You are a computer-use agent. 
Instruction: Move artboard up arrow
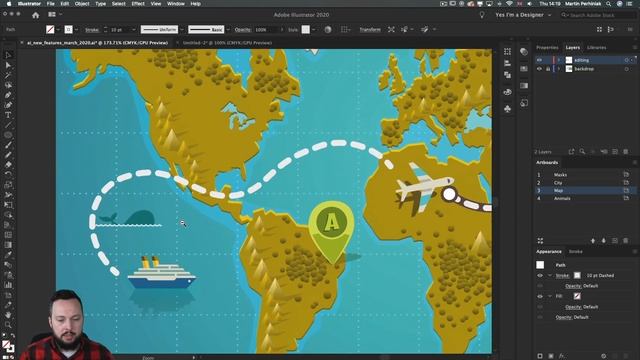click(x=593, y=241)
